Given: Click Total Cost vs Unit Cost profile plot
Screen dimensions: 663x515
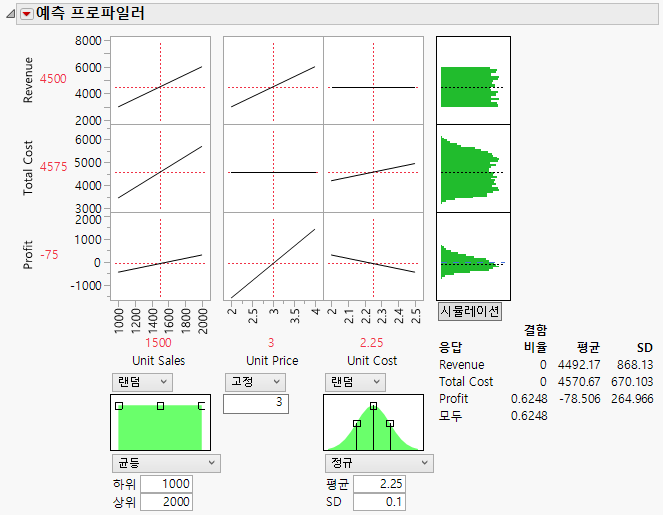Looking at the screenshot, I should 373,168.
